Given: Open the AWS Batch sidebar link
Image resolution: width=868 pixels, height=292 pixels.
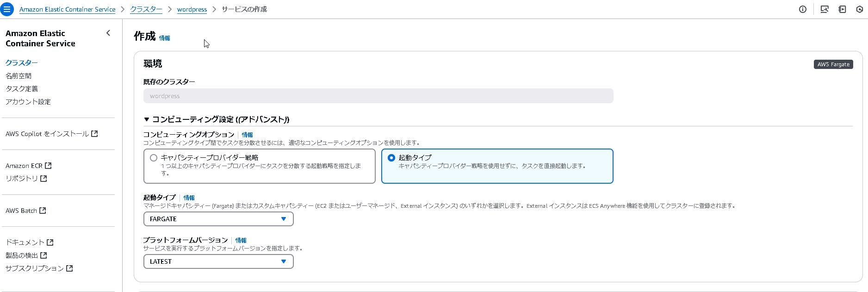Looking at the screenshot, I should (x=21, y=211).
